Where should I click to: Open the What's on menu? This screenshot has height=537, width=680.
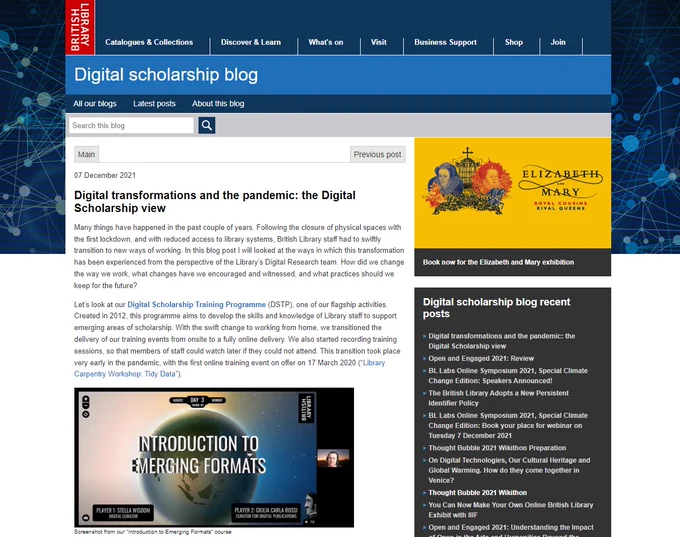(326, 43)
